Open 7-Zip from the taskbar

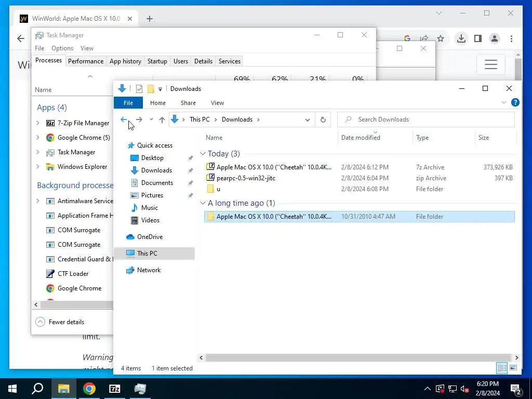(x=115, y=389)
